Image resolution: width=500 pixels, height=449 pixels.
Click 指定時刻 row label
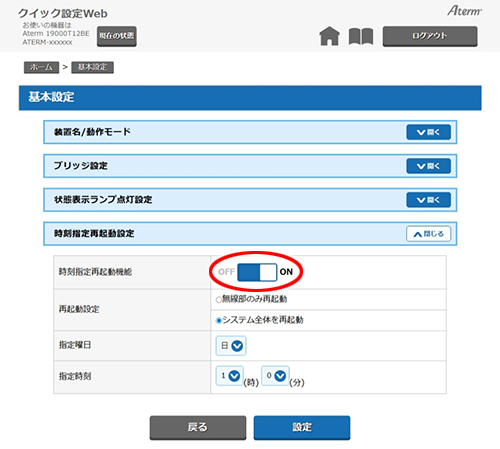coord(75,377)
